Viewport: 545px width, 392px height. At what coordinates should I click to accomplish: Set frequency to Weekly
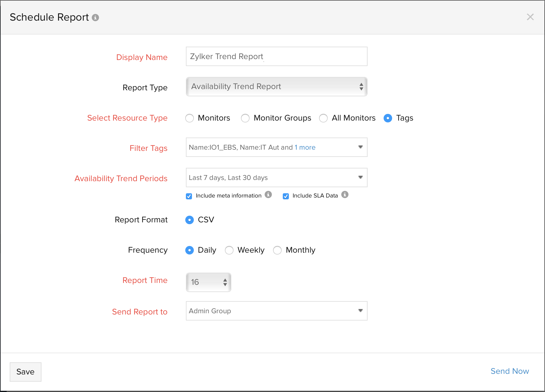(229, 250)
